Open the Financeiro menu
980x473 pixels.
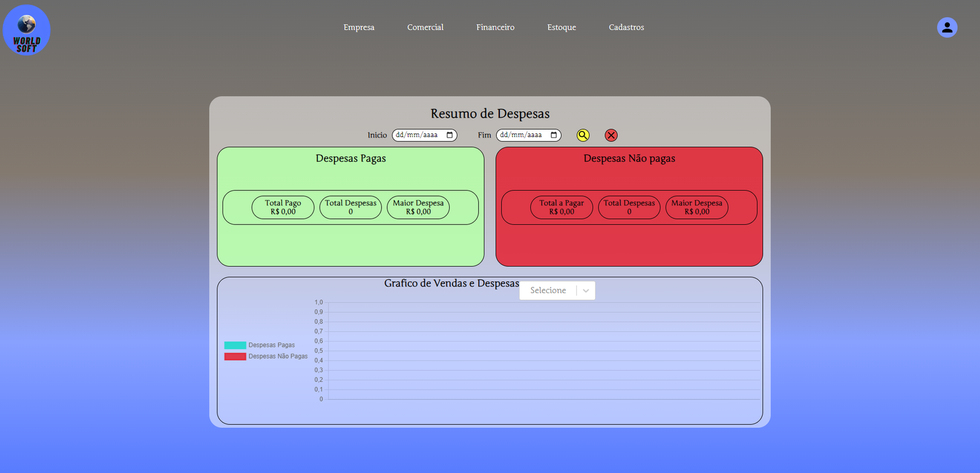(x=496, y=28)
